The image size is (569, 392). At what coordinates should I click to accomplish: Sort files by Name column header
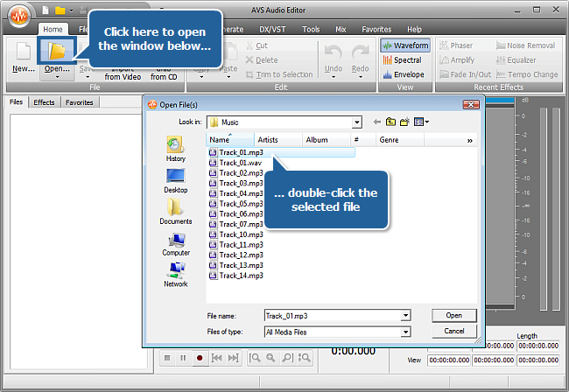click(x=230, y=140)
